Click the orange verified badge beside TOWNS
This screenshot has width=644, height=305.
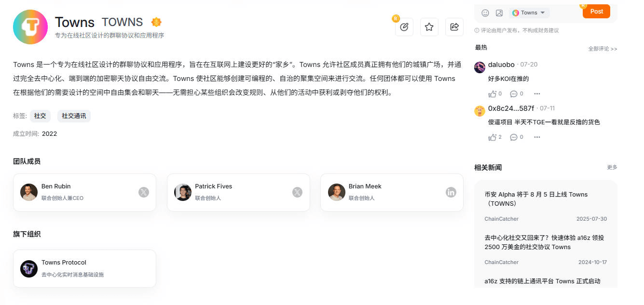click(x=156, y=22)
